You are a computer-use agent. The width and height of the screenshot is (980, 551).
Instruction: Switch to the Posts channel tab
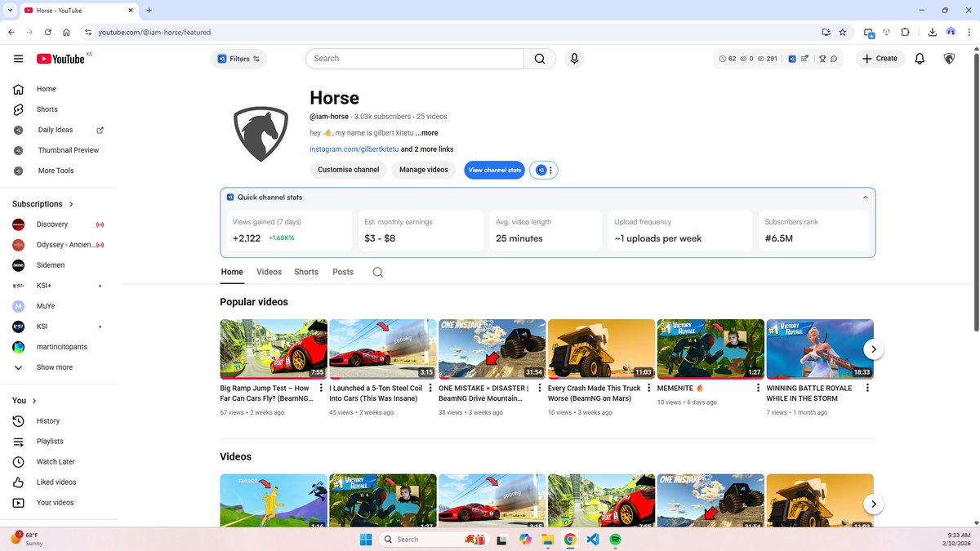point(343,272)
